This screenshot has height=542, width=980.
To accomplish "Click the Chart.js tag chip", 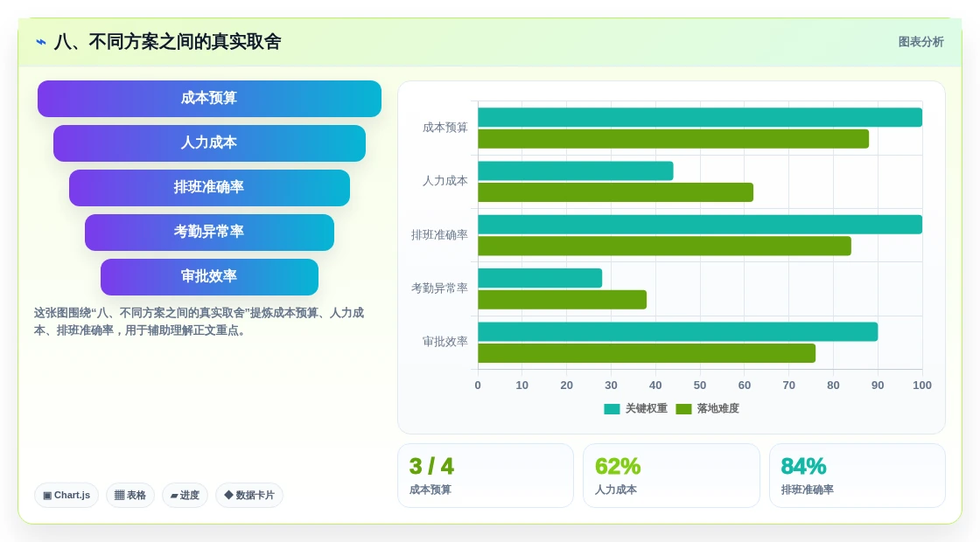I will pyautogui.click(x=66, y=495).
